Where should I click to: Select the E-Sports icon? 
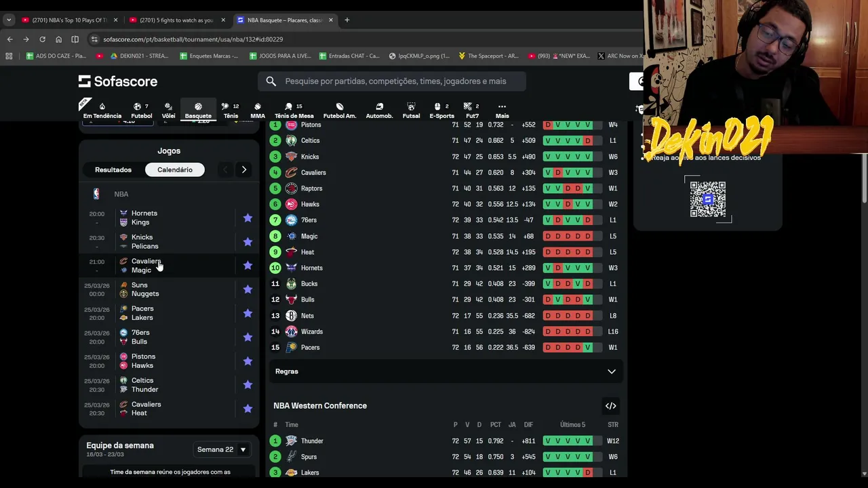[x=441, y=110]
